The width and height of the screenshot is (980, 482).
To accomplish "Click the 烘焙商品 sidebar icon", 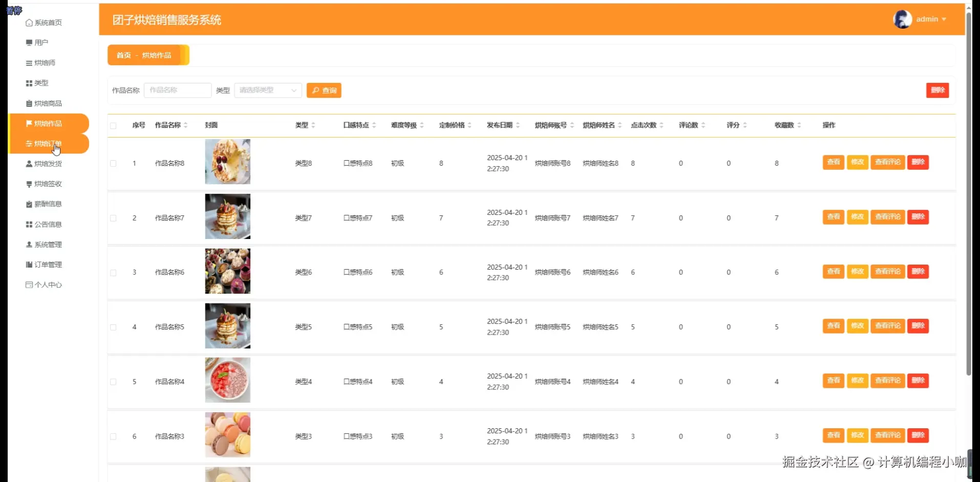I will (29, 103).
